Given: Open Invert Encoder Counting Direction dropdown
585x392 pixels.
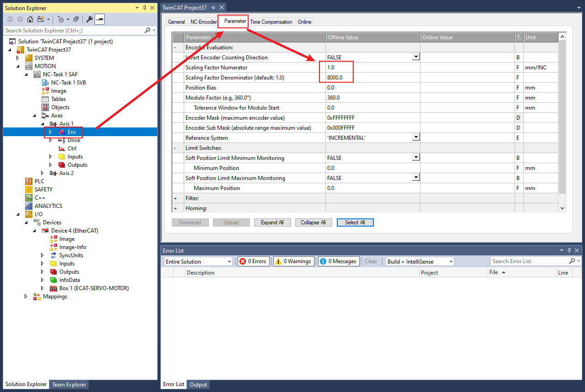Looking at the screenshot, I should 416,57.
